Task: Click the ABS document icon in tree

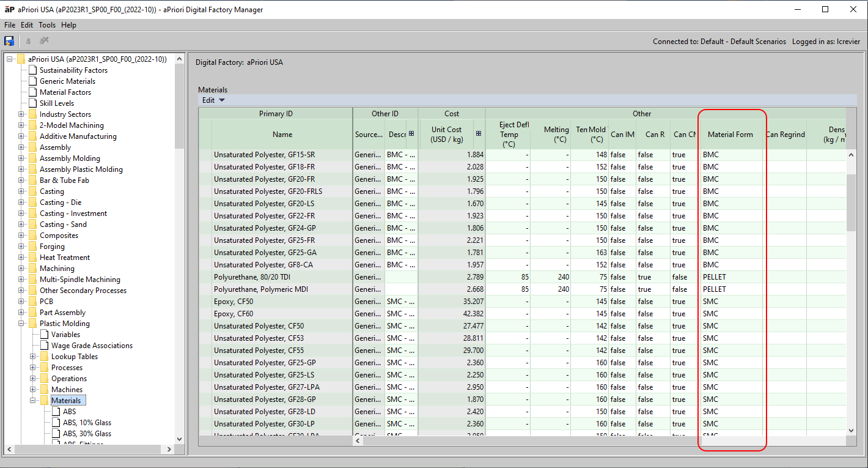Action: 56,412
